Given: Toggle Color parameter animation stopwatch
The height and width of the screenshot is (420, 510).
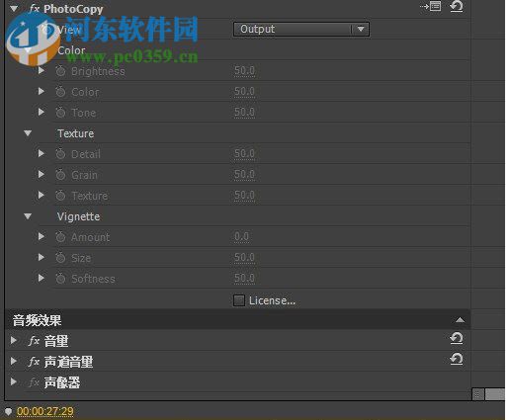Looking at the screenshot, I should 60,92.
